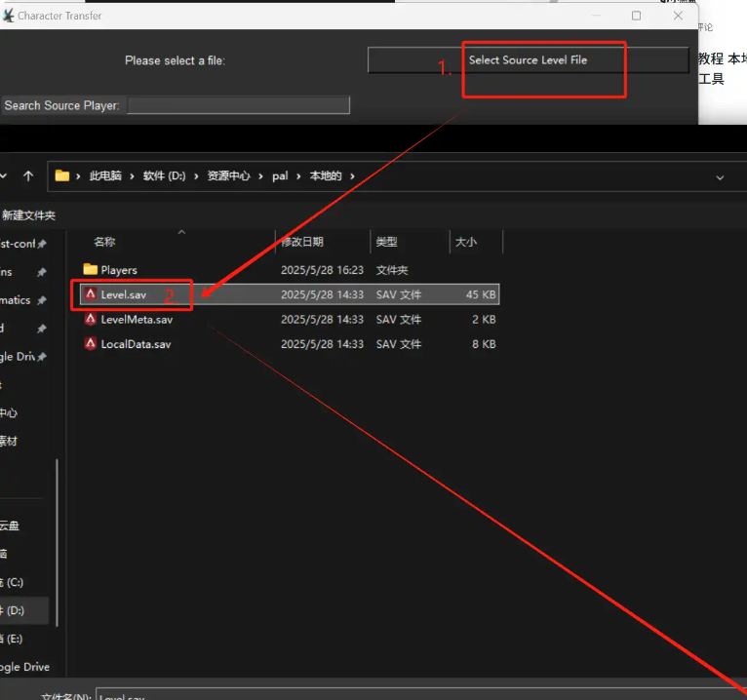Click the LevelMeta.sav file icon
Viewport: 747px width, 700px height.
[x=91, y=319]
